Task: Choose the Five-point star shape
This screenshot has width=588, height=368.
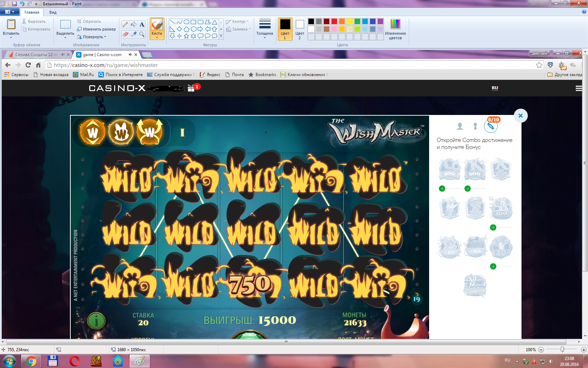Action: tap(186, 36)
